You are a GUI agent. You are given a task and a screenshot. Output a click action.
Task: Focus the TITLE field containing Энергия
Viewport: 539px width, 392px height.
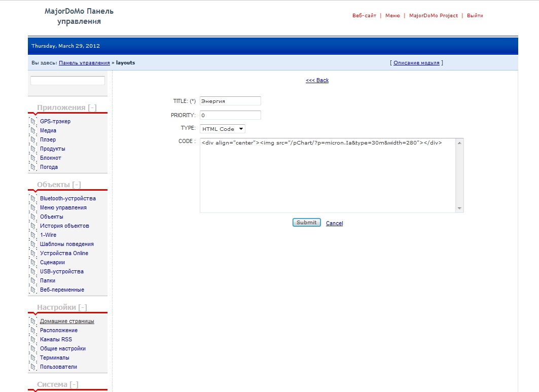(x=230, y=101)
